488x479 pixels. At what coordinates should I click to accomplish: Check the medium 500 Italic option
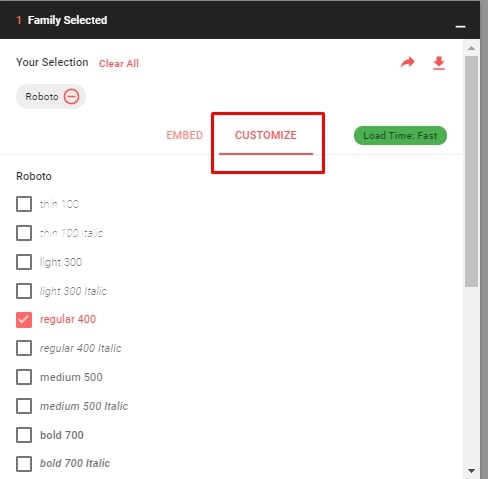pyautogui.click(x=24, y=406)
